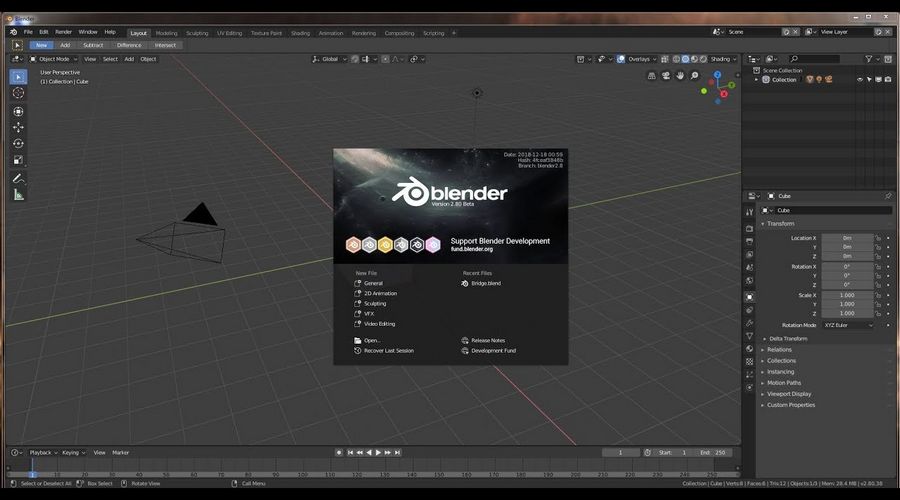Viewport: 900px width, 500px height.
Task: Switch to the Scripting workspace tab
Action: click(x=433, y=33)
